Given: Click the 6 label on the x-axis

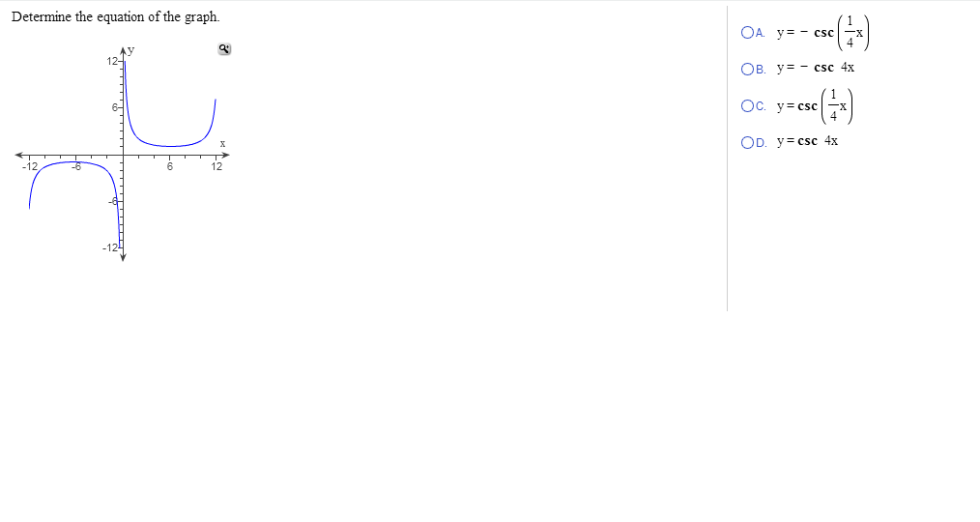Looking at the screenshot, I should tap(169, 166).
